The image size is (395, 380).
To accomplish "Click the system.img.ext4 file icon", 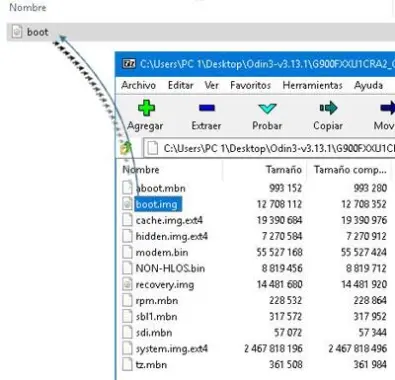I will point(127,348).
